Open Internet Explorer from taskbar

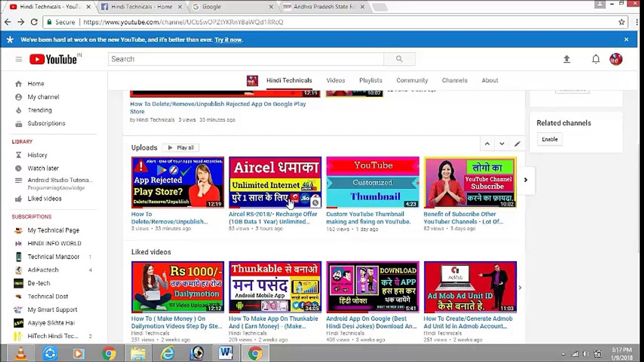(167, 353)
